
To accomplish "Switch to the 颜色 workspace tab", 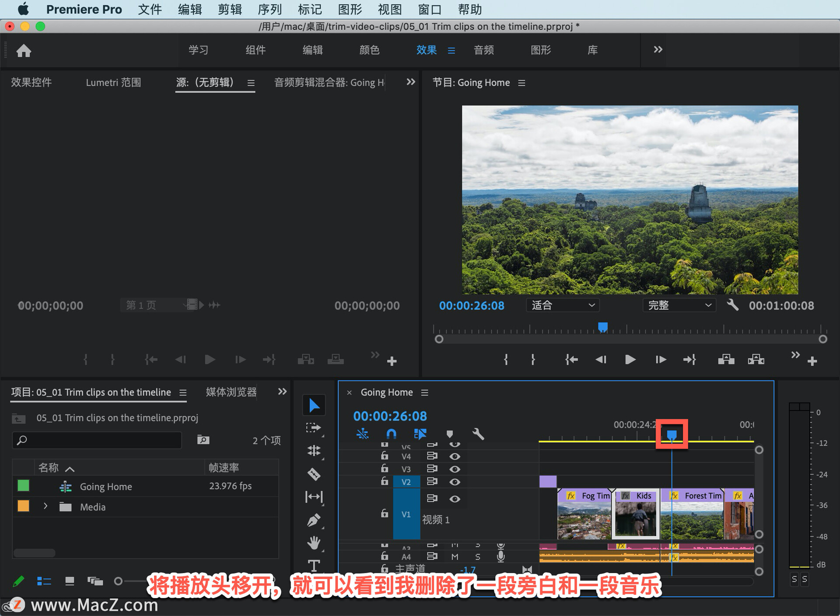I will click(x=369, y=50).
